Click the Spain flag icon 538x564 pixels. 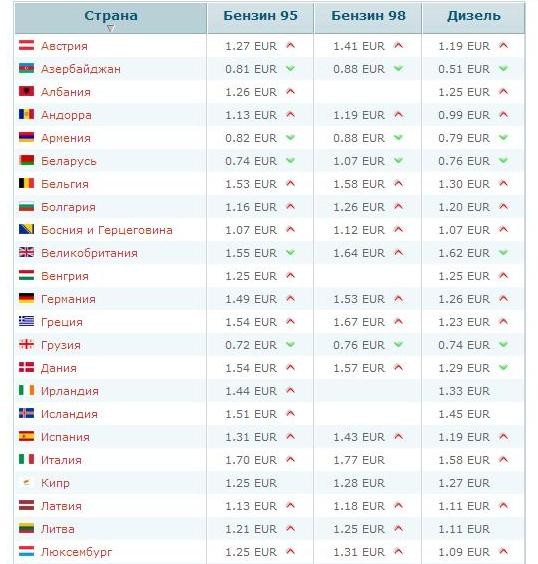(26, 436)
